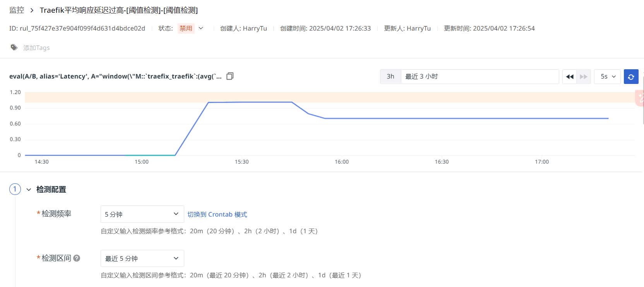Step the time range backward
Screen dimensions: 644x287
[570, 77]
